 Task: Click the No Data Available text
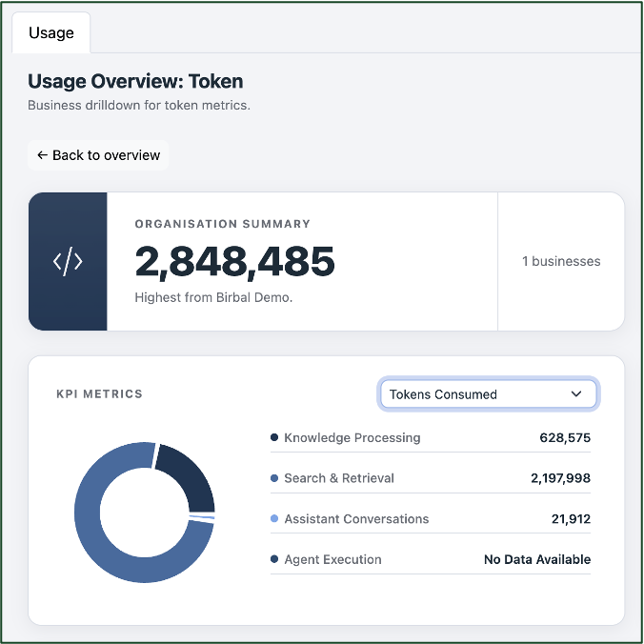tap(537, 559)
